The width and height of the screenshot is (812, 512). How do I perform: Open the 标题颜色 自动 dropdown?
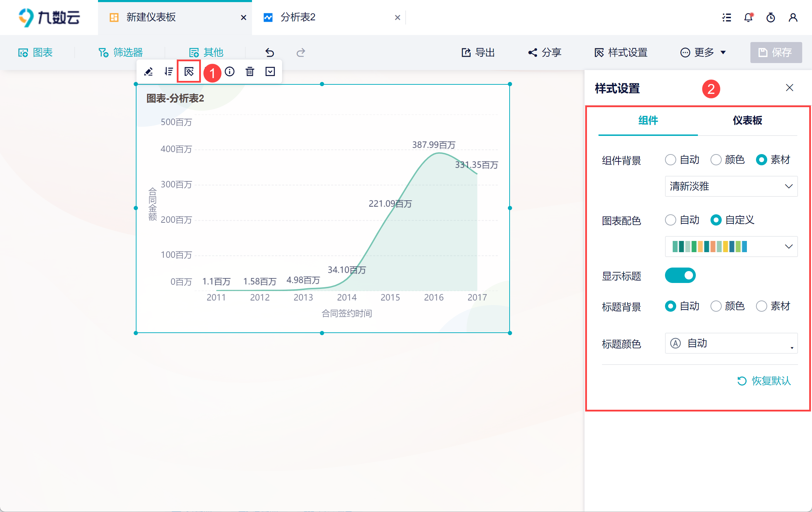point(731,343)
